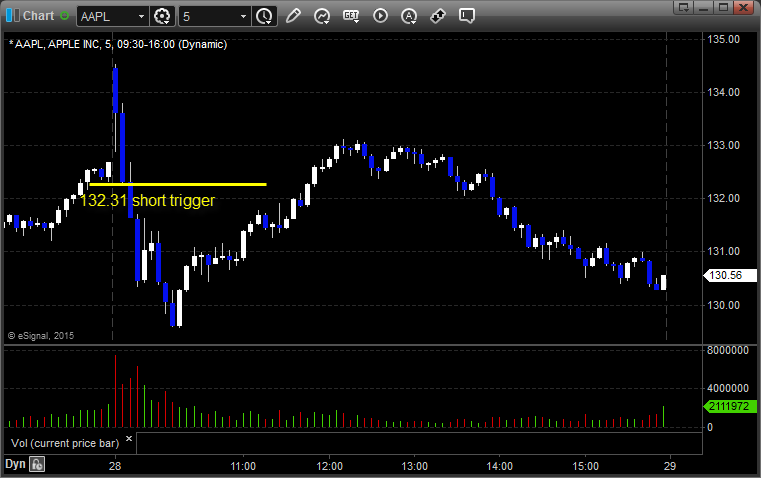Screen dimensions: 761x478
Task: Toggle the time lock icon beside Dyn
Action: click(37, 464)
